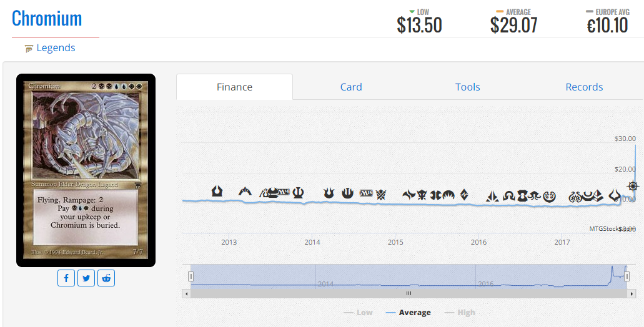Click the Shadows over Innistrad set symbol

pyautogui.click(x=509, y=196)
